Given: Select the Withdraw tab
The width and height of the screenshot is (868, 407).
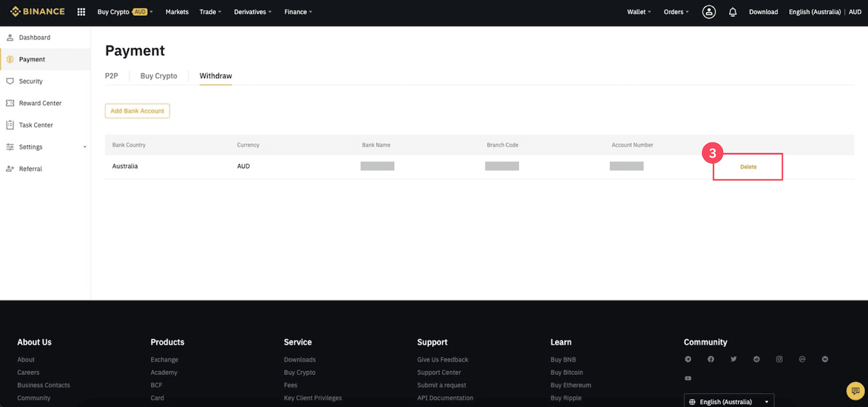Looking at the screenshot, I should coord(215,76).
